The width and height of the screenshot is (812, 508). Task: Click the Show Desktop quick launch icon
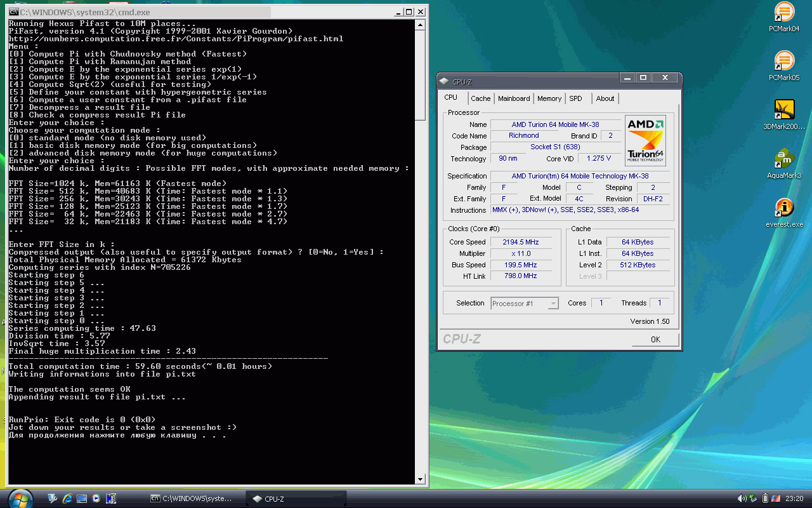click(82, 498)
